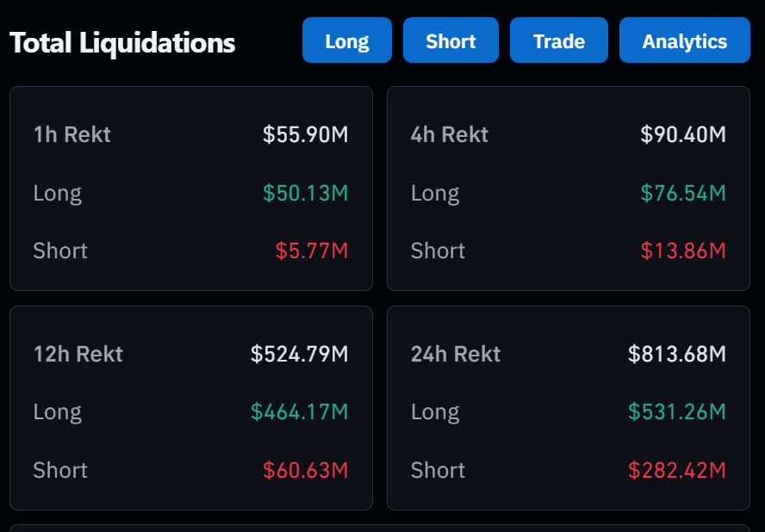765x532 pixels.
Task: Click the 1h long value $50.13M
Action: coord(305,193)
